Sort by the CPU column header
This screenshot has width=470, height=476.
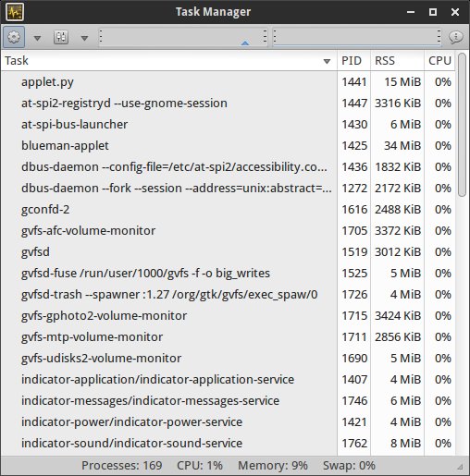(x=439, y=61)
